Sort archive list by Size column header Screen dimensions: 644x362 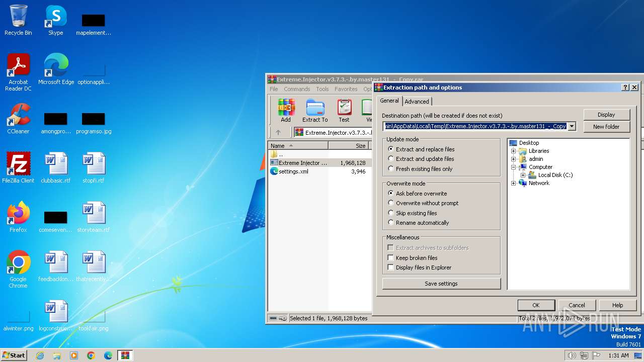(x=349, y=146)
